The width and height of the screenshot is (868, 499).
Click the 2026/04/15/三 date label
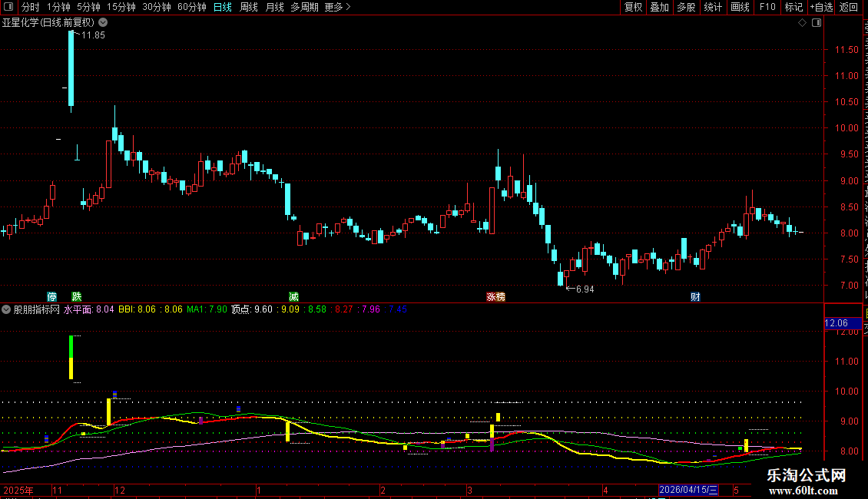pyautogui.click(x=689, y=490)
